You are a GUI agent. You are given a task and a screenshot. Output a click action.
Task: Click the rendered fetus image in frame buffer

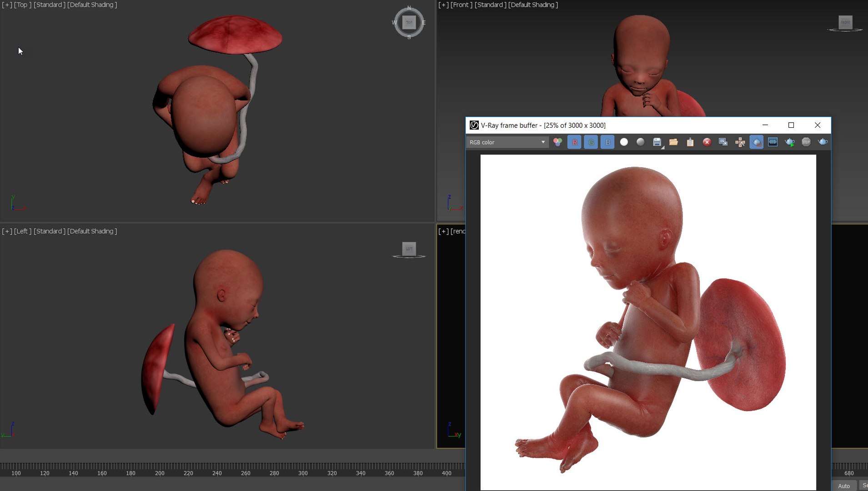coord(648,322)
